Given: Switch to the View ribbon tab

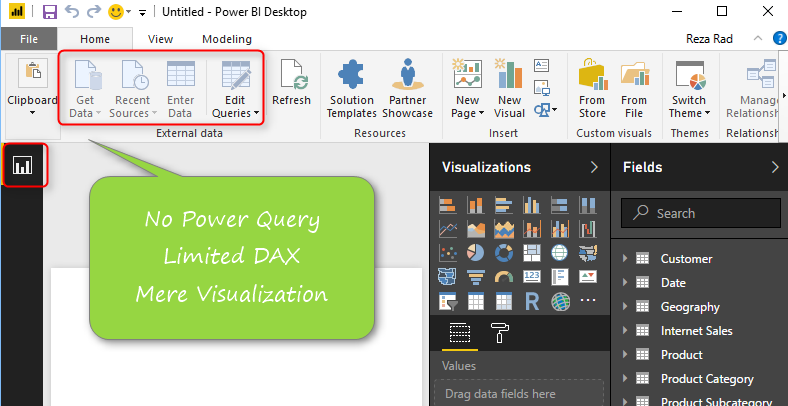Looking at the screenshot, I should tap(160, 39).
